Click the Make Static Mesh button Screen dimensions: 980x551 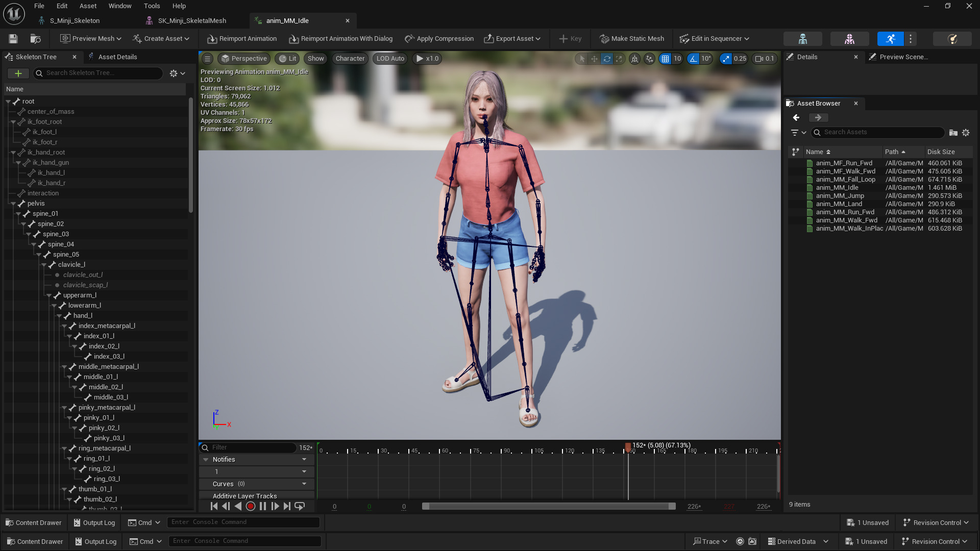tap(632, 39)
